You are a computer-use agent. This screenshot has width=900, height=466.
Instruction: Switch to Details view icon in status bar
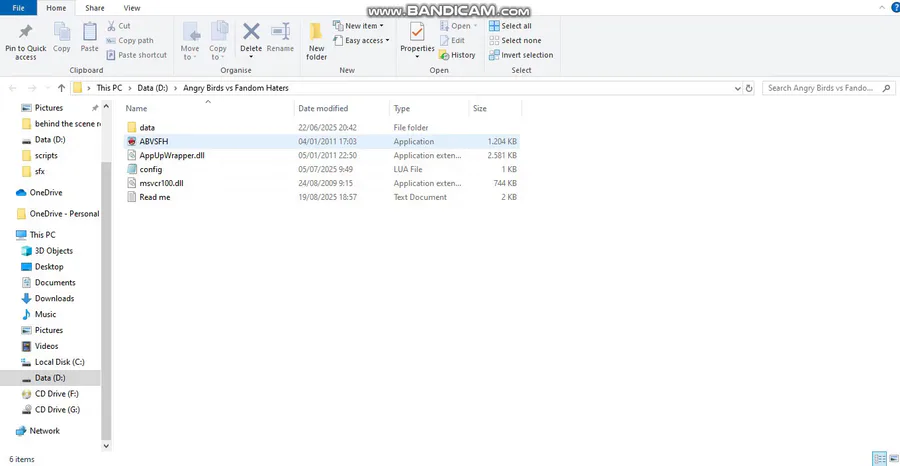pos(879,459)
